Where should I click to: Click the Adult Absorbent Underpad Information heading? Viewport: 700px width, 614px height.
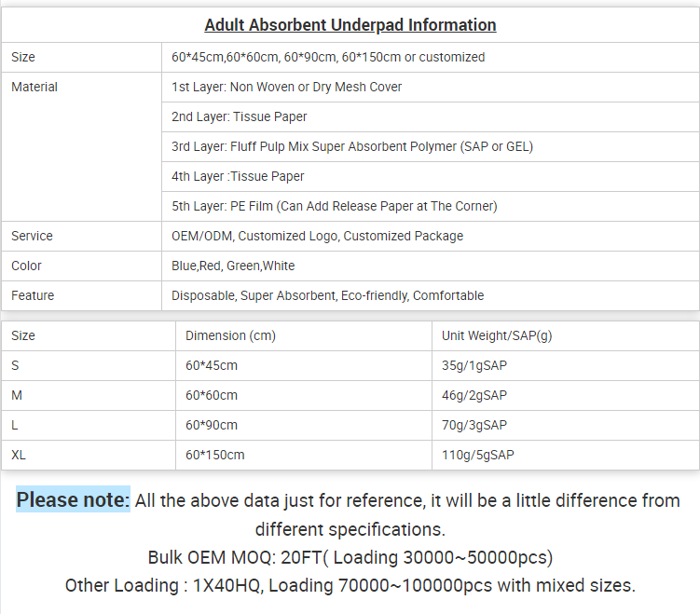[350, 25]
